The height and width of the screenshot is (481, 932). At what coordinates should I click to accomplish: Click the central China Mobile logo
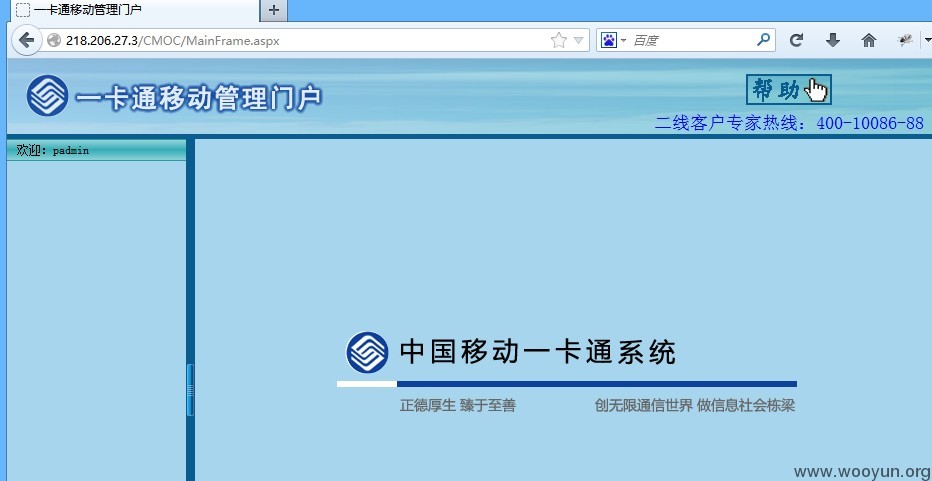367,353
